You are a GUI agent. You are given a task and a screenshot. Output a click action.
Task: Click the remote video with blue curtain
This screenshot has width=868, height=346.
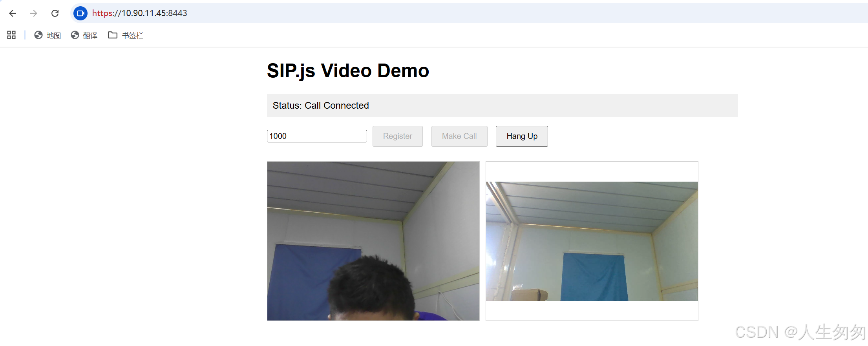pos(592,241)
